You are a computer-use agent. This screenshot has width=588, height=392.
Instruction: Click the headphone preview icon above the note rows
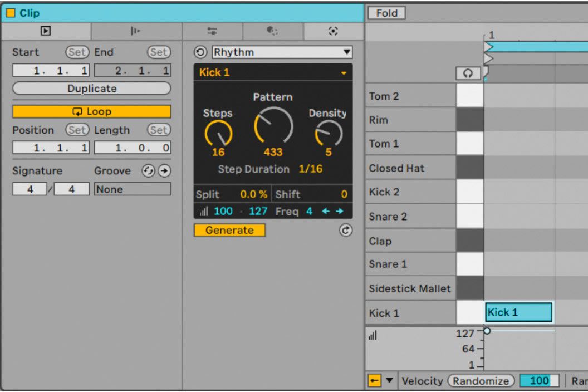click(468, 73)
